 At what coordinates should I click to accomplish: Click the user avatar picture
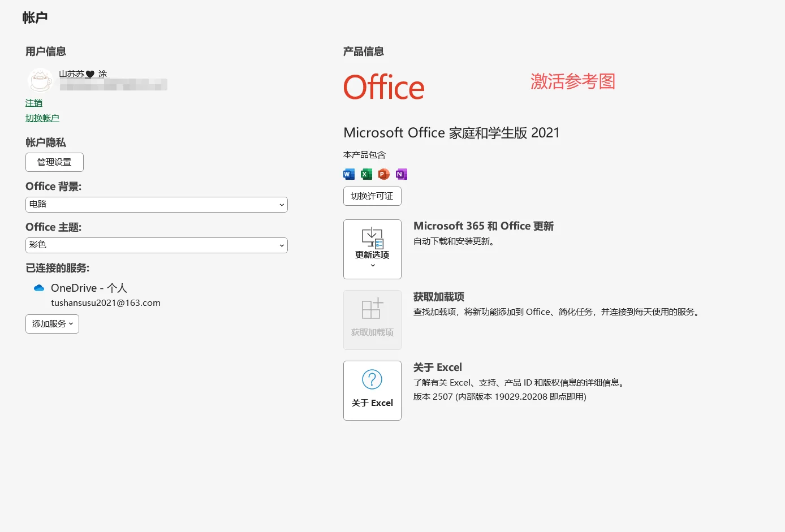(40, 80)
